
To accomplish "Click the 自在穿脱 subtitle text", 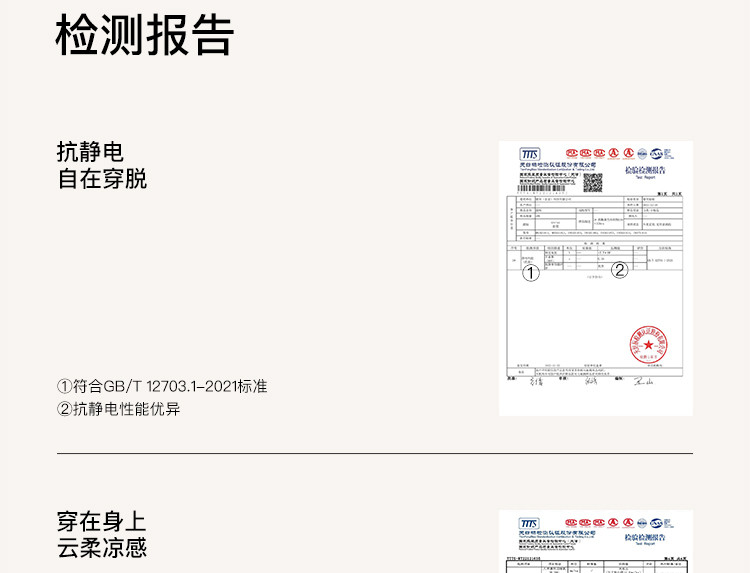I will coord(102,179).
